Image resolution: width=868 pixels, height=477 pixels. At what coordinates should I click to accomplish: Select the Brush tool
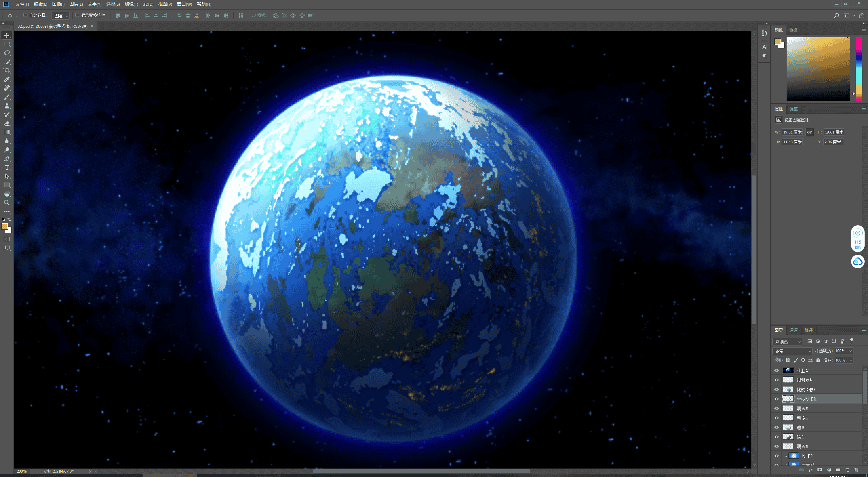[x=7, y=97]
